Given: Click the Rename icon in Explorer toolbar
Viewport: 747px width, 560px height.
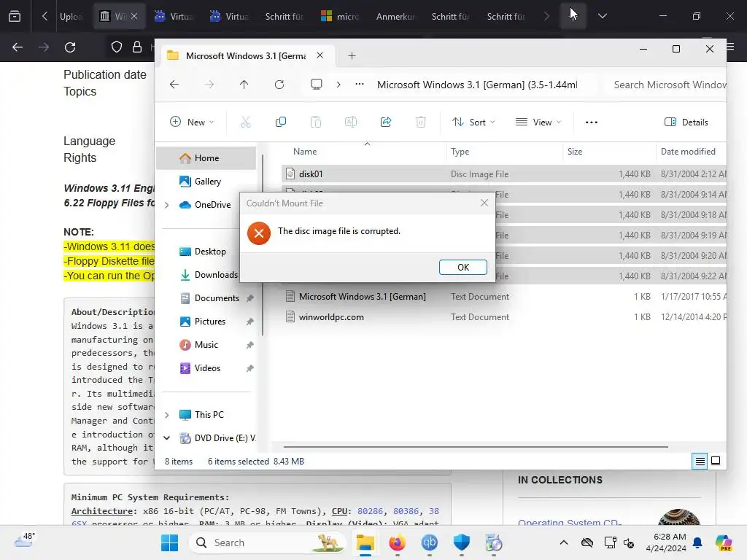Looking at the screenshot, I should pyautogui.click(x=351, y=122).
